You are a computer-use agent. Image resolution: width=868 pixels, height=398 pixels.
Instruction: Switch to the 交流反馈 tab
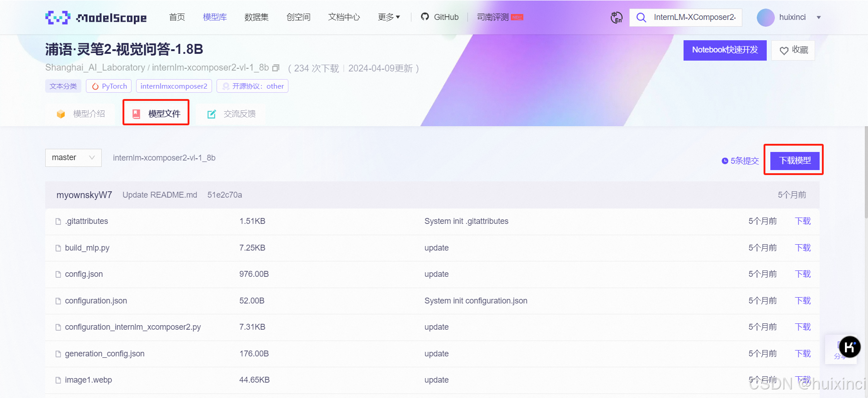231,114
